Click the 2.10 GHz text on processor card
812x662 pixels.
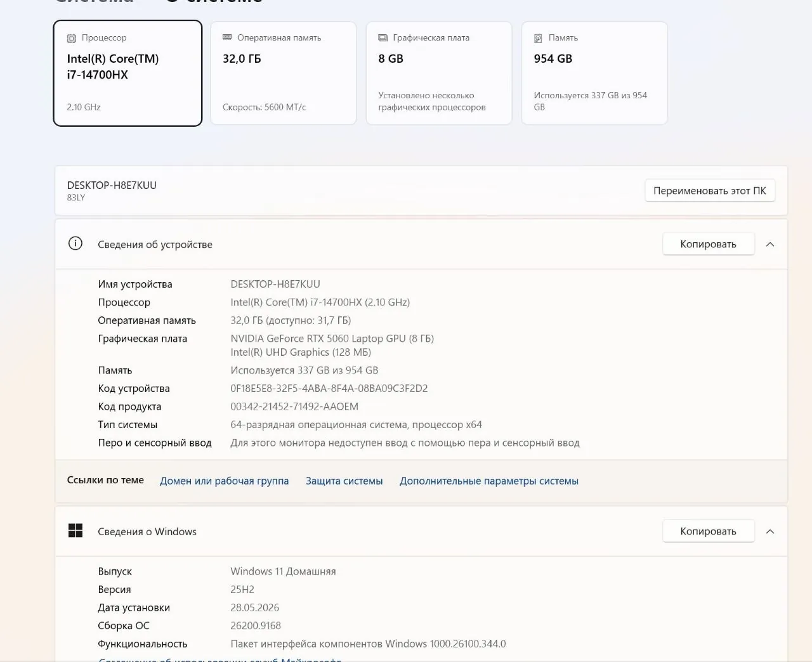[x=84, y=107]
